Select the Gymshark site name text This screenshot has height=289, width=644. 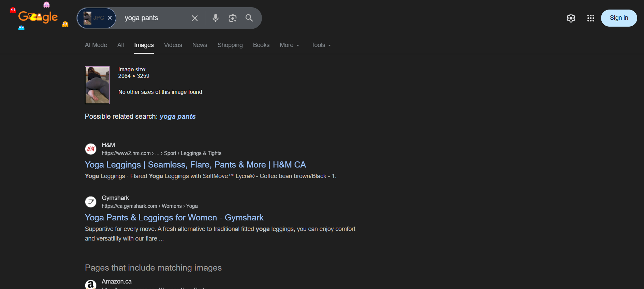(x=115, y=198)
